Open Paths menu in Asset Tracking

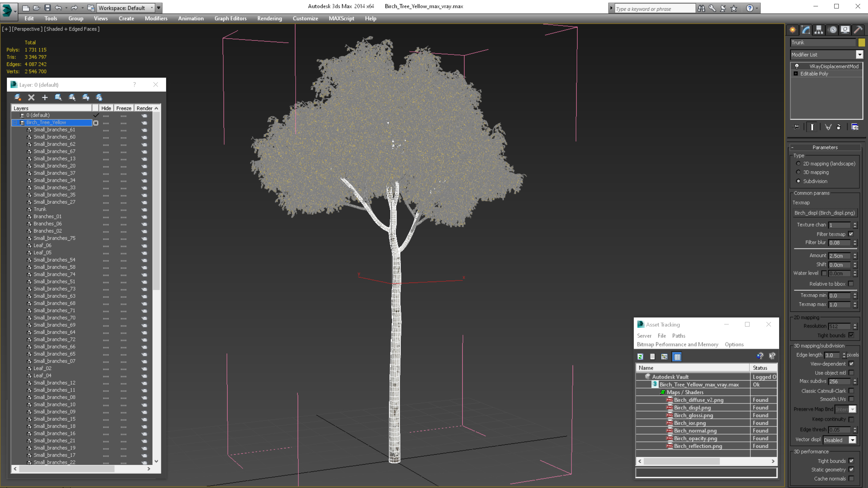[x=678, y=336]
